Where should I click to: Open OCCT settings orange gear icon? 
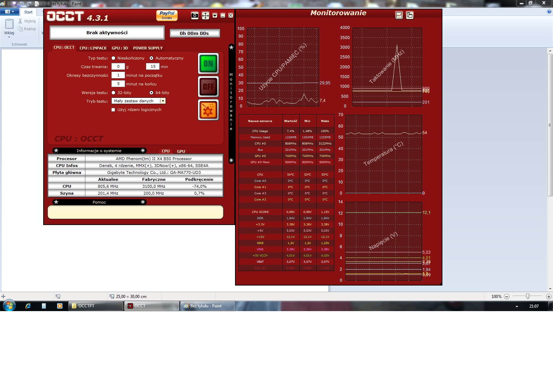coord(208,110)
